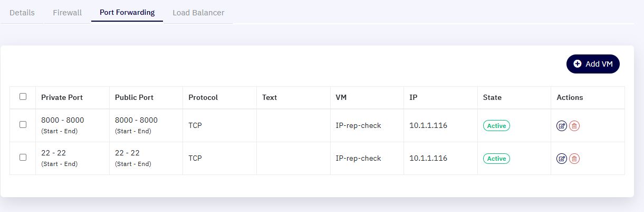Click the State column header

tap(492, 97)
